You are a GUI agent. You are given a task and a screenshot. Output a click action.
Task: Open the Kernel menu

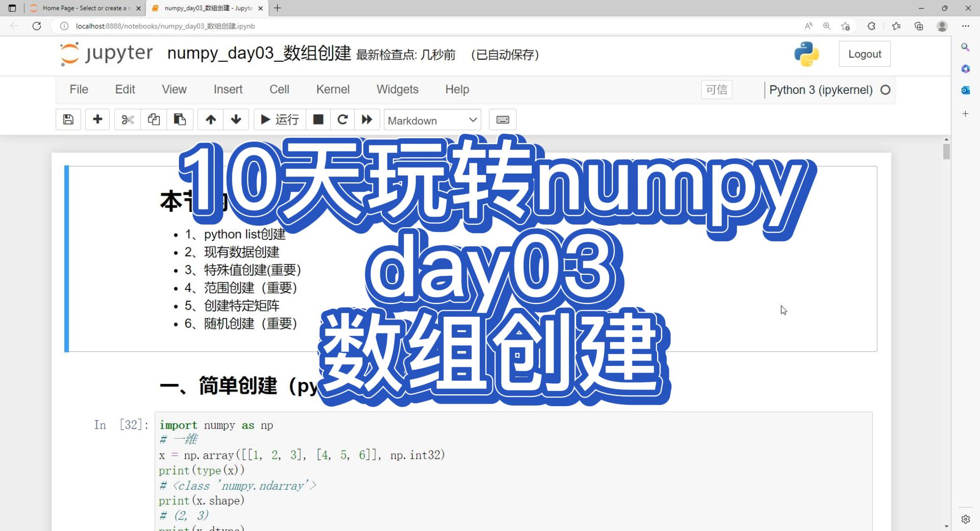pyautogui.click(x=332, y=89)
